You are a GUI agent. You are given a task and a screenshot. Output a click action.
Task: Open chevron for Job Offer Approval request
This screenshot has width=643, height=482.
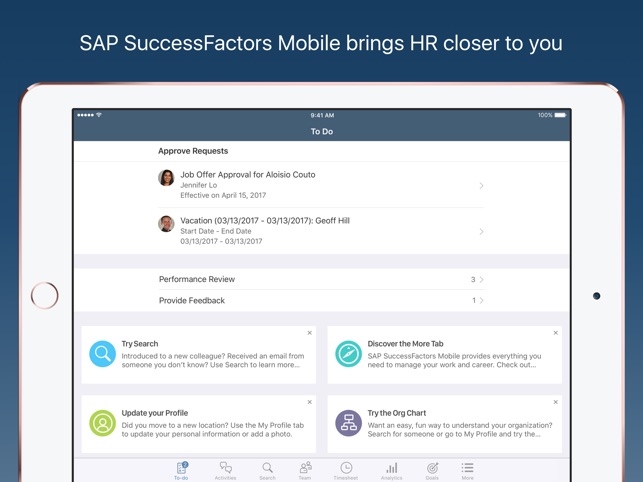coord(481,186)
